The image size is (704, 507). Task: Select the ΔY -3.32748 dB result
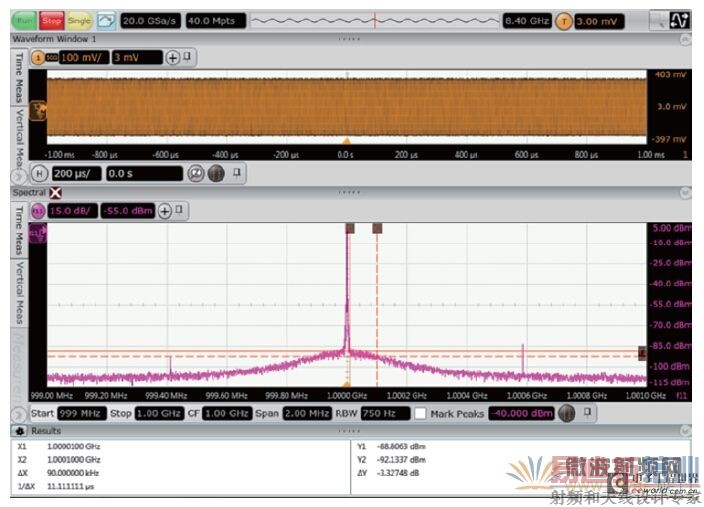tap(388, 473)
